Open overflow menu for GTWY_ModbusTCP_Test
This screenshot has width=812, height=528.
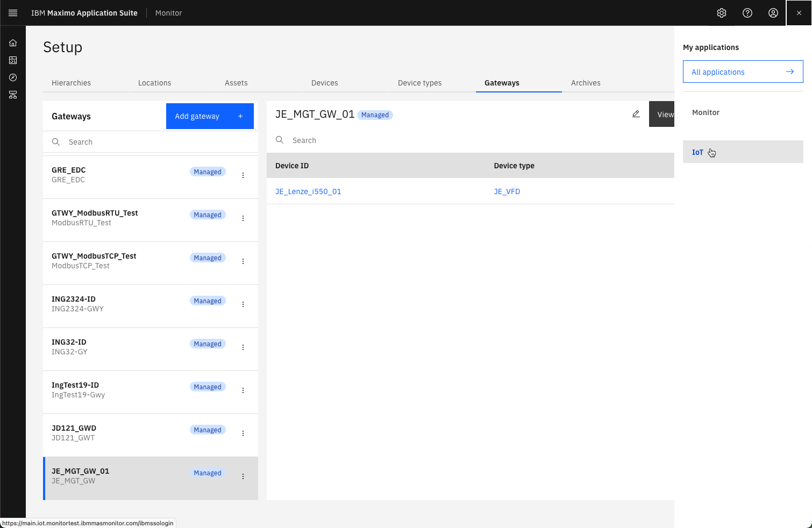click(x=243, y=261)
